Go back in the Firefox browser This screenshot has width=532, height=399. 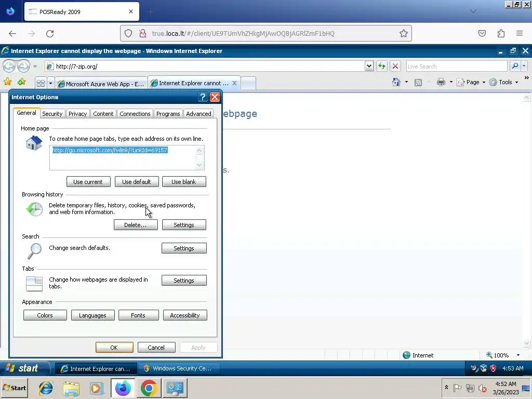pyautogui.click(x=12, y=34)
